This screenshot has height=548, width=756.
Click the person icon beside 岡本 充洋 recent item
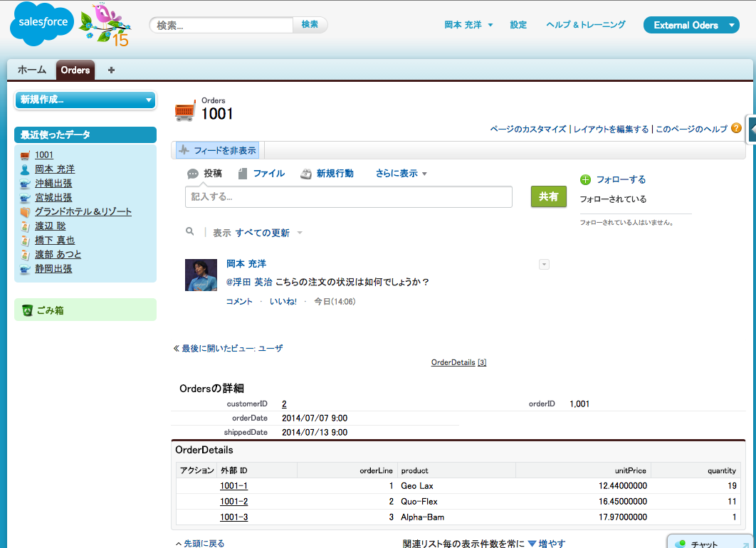(25, 169)
